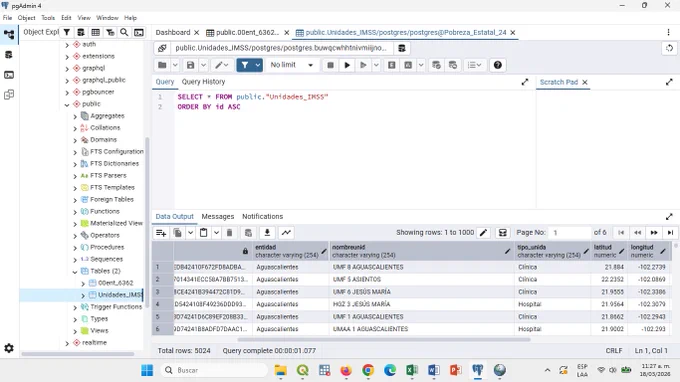Click the Explain button in query toolbar
Screen dimensions: 680x382
click(x=392, y=65)
